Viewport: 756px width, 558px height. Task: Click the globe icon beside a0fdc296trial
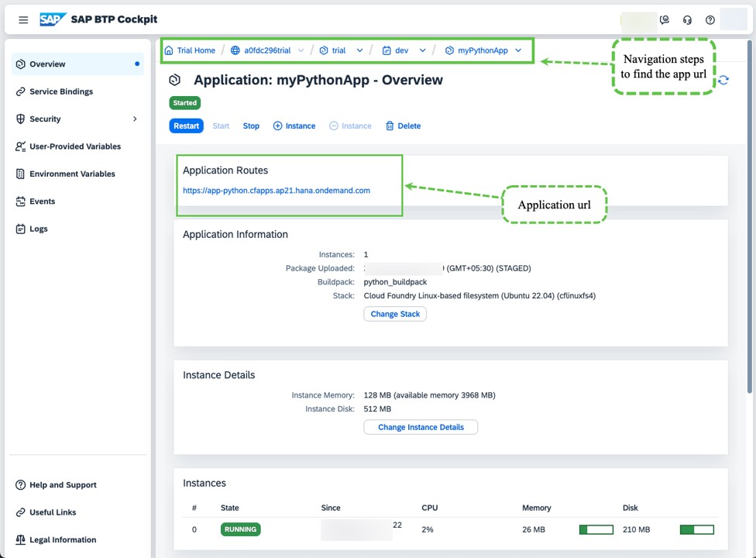click(235, 50)
